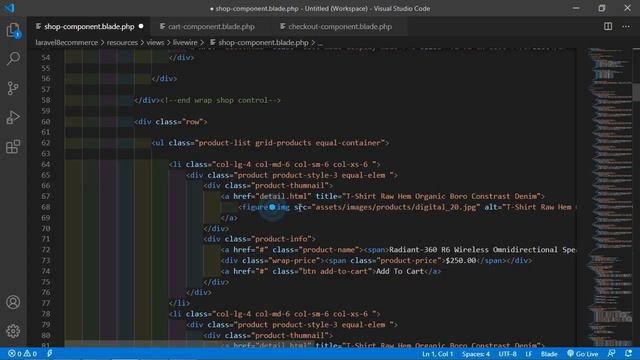Change the UTF-8 encoding
The width and height of the screenshot is (640, 360).
(507, 354)
